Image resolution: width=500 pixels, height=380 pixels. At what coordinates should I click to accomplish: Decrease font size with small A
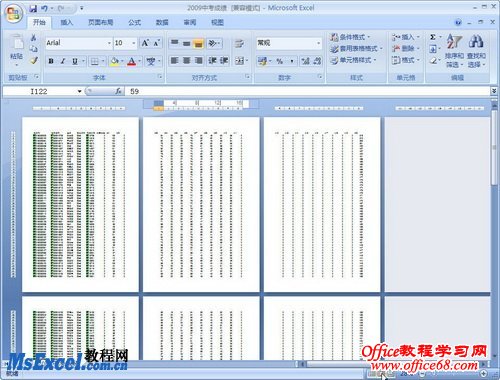pyautogui.click(x=157, y=43)
